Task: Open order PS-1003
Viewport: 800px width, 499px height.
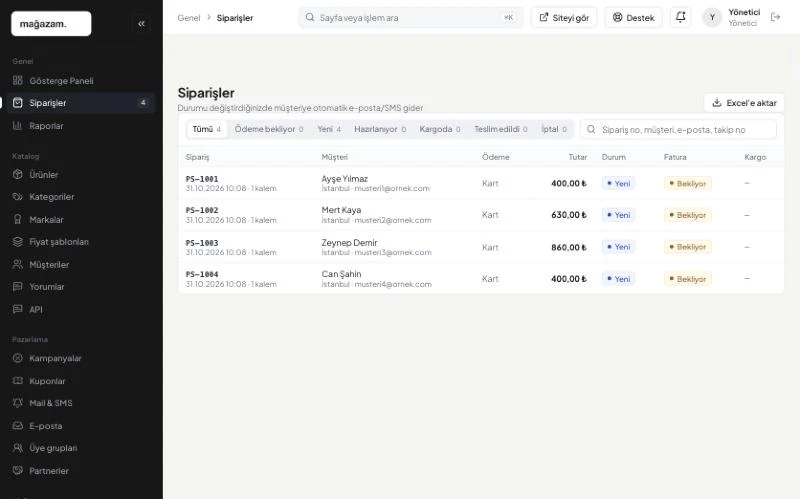Action: coord(202,243)
